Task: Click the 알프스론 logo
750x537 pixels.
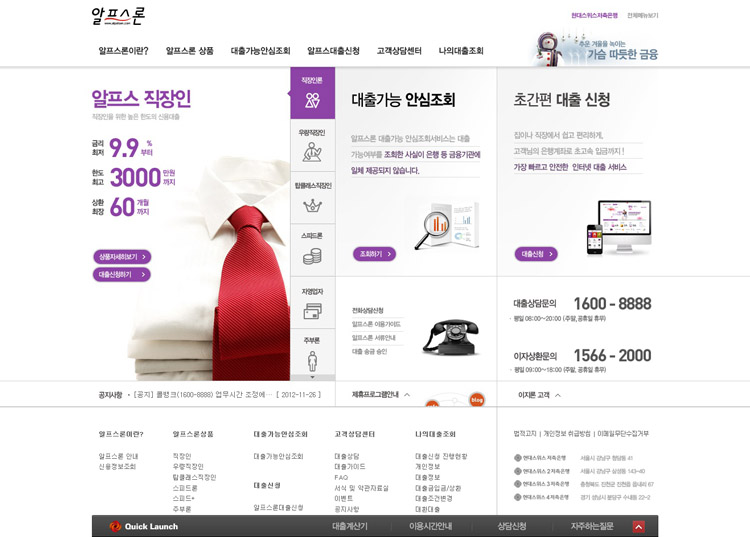Action: (118, 15)
